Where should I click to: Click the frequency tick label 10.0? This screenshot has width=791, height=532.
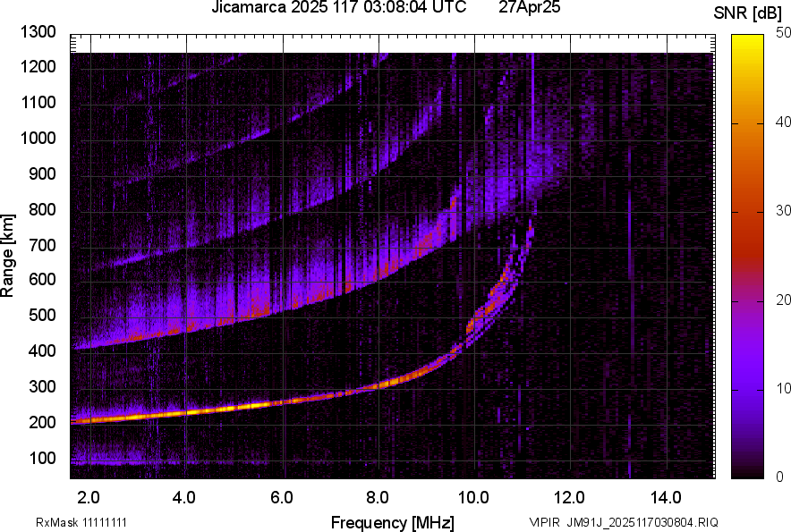coord(473,498)
